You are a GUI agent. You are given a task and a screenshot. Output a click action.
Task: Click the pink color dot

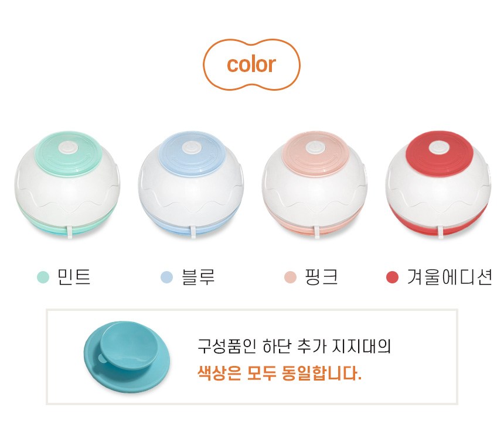click(291, 277)
